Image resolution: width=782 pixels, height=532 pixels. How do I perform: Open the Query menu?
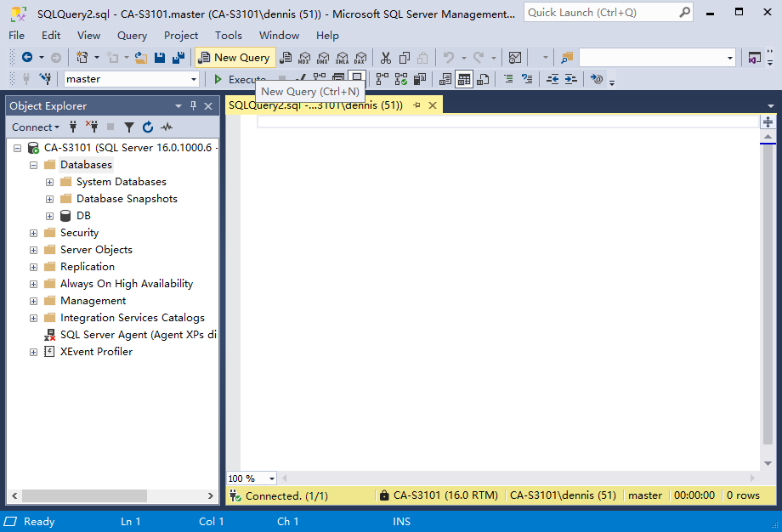132,36
